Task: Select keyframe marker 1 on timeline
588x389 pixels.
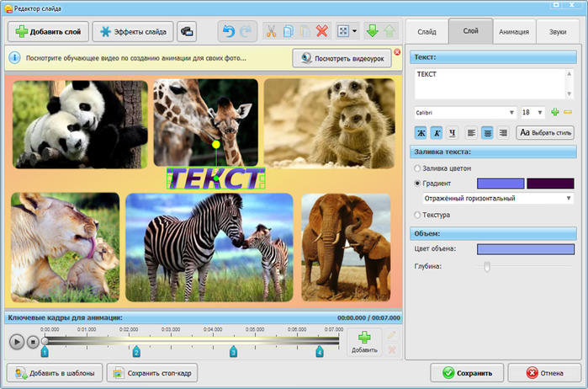Action: click(x=45, y=352)
